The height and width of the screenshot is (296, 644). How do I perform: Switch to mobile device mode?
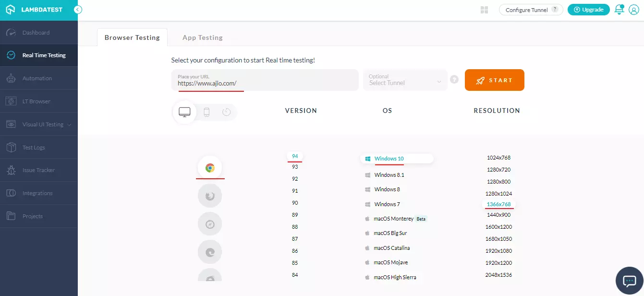click(x=207, y=112)
